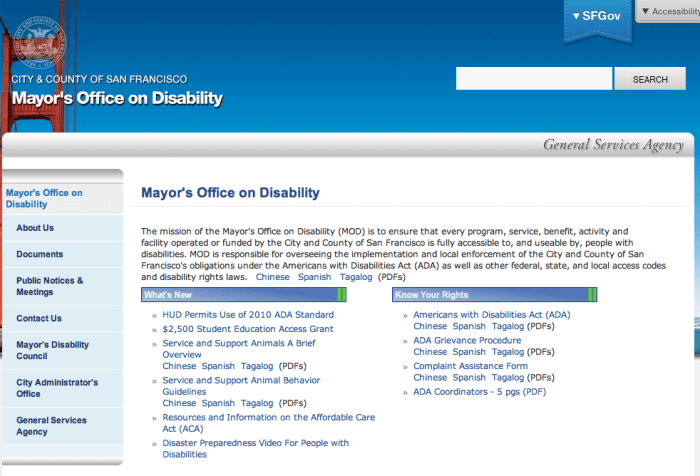
Task: Open Spanish PDF of the mission statement
Action: (x=314, y=277)
